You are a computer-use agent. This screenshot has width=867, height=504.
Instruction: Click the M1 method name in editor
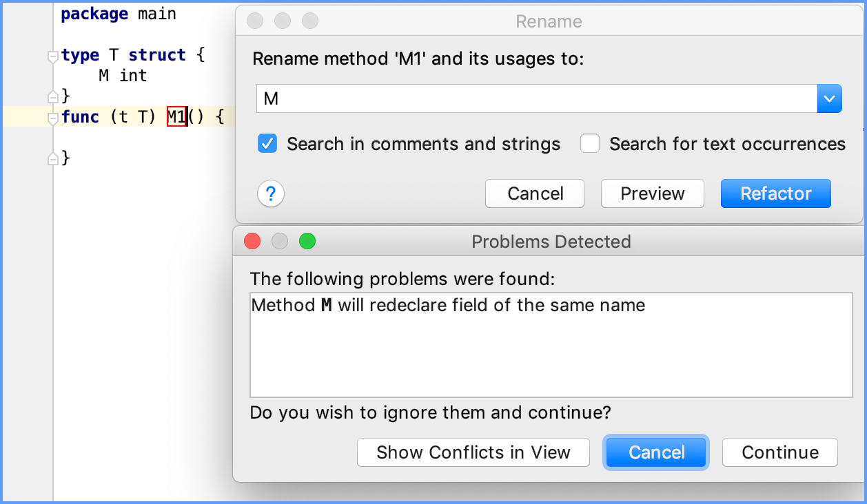[176, 117]
